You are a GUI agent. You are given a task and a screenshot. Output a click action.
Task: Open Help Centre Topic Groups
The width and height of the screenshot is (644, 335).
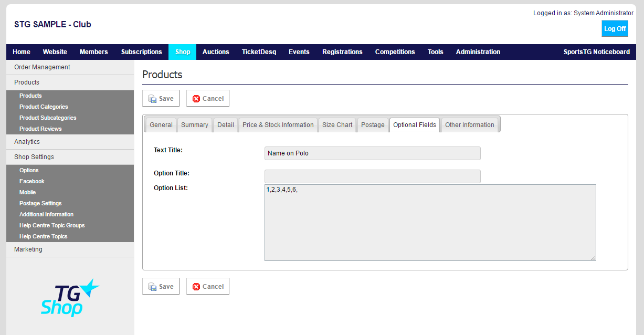coord(52,225)
